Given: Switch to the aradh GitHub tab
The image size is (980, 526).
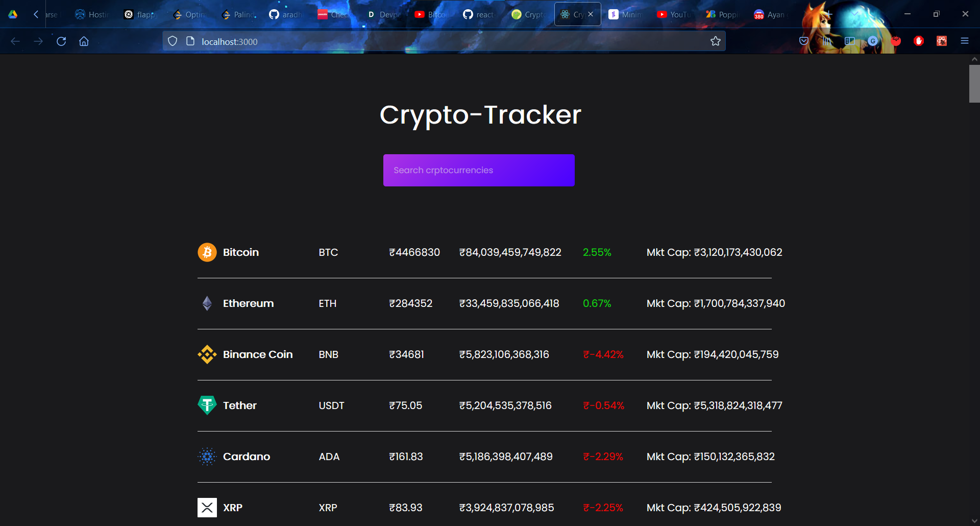Looking at the screenshot, I should 287,14.
